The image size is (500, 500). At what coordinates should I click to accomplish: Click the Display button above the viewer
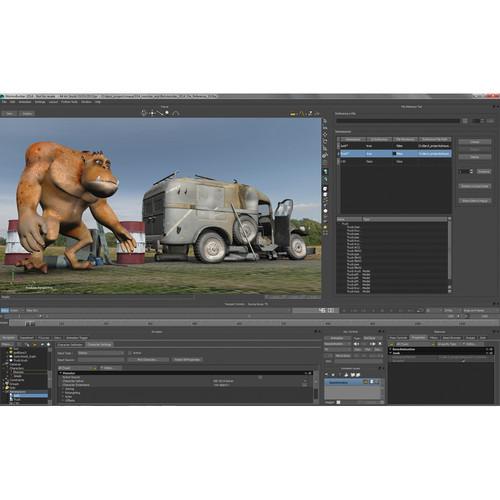[x=27, y=113]
